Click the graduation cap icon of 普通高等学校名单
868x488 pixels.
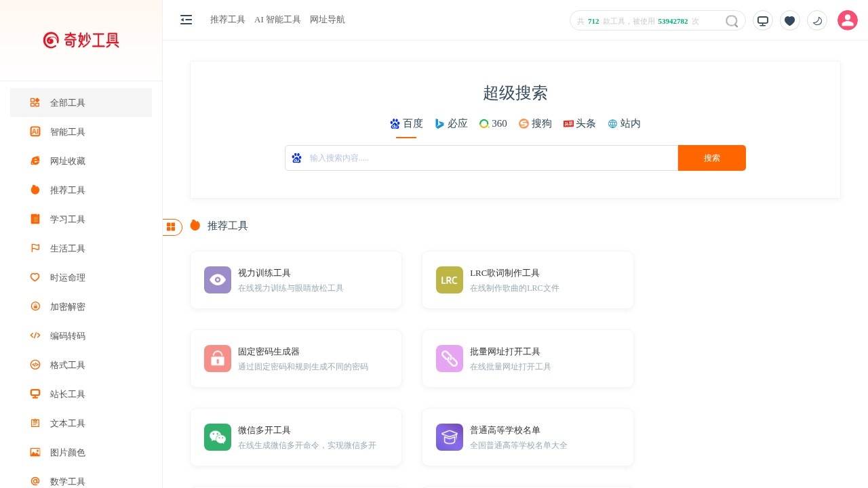coord(450,437)
